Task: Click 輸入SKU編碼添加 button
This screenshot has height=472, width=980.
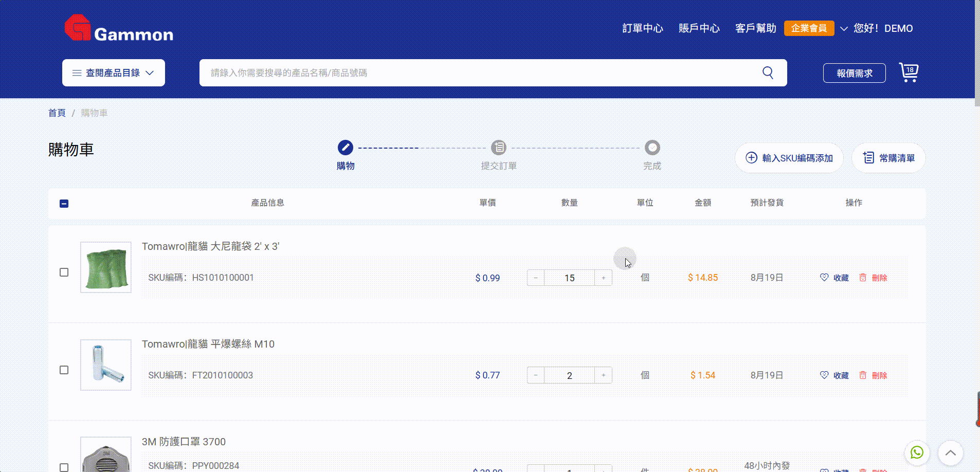Action: [789, 158]
